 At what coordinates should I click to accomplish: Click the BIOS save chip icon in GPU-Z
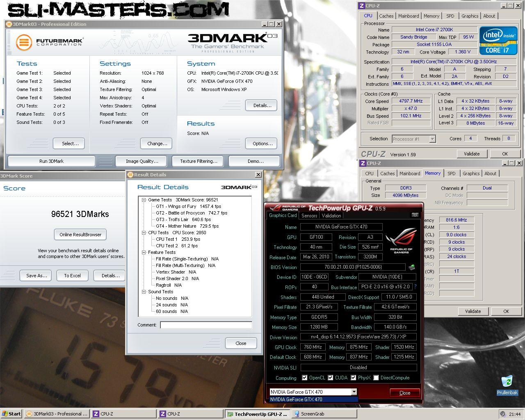(412, 267)
